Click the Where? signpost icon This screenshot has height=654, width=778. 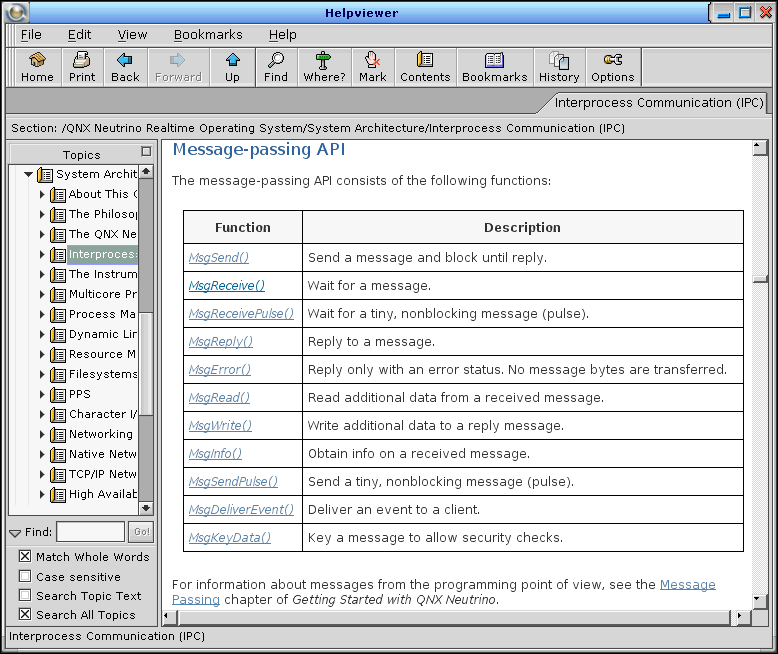(x=324, y=67)
